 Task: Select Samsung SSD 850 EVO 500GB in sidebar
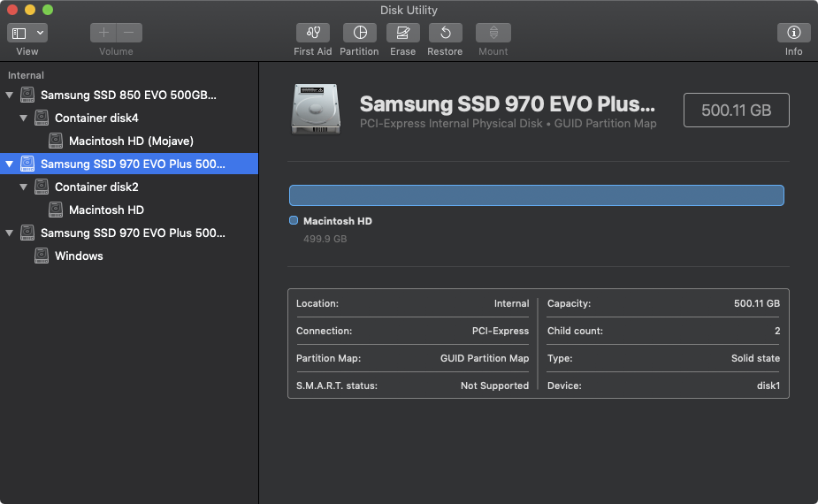click(129, 95)
